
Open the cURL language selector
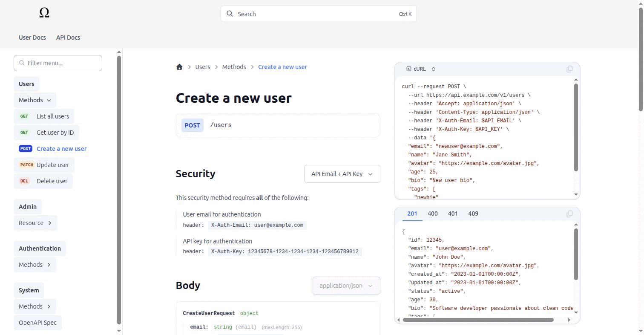[421, 69]
